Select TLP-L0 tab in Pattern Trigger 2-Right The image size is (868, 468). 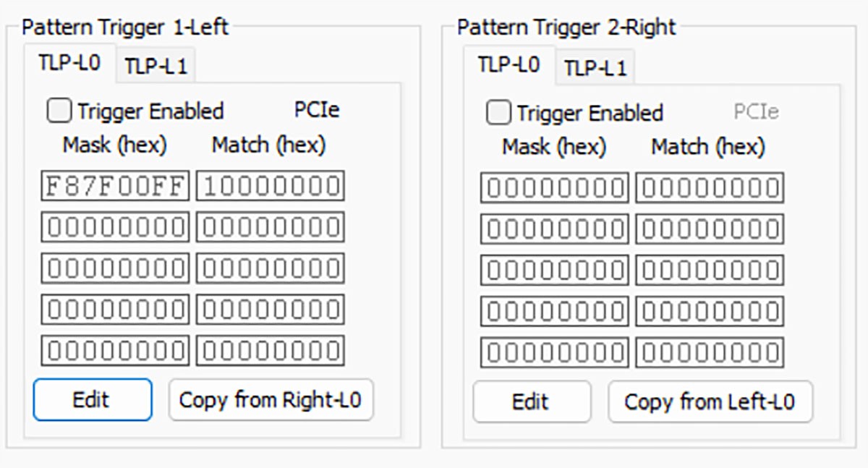click(x=509, y=64)
